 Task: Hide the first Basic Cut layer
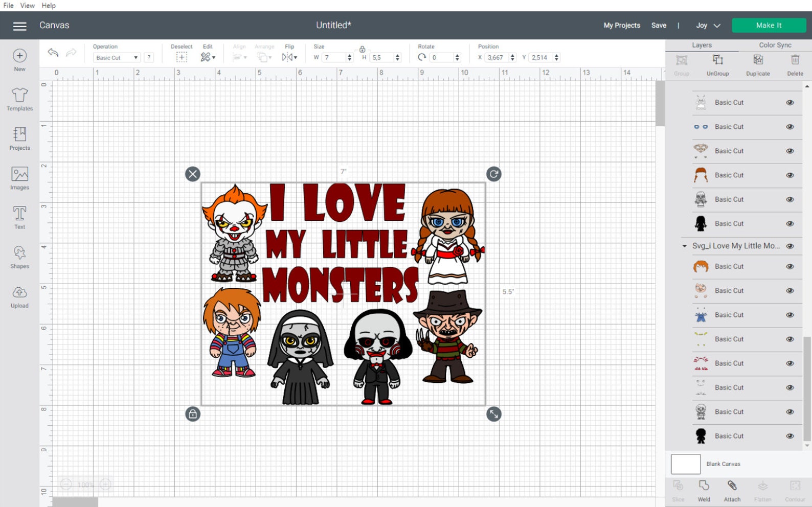[x=790, y=103]
